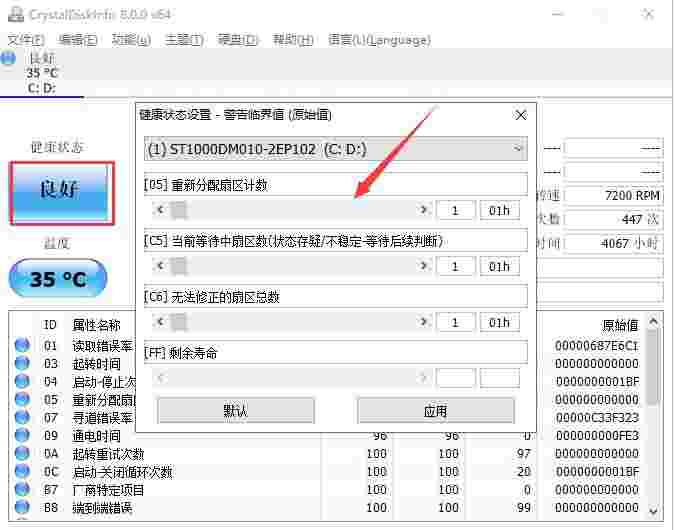Open the 帮助(H) menu
This screenshot has width=674, height=530.
tap(293, 40)
